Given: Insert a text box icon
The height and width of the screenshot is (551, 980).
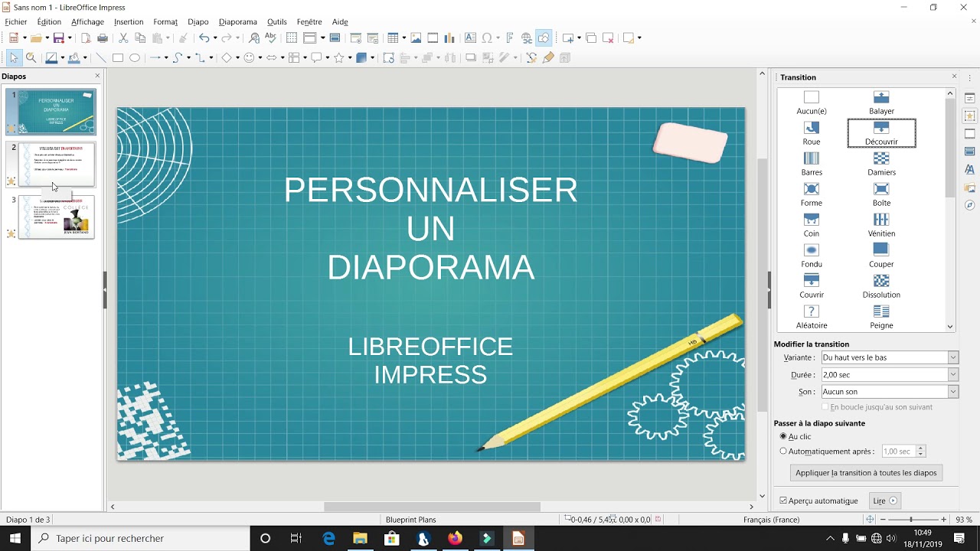Looking at the screenshot, I should tap(470, 37).
